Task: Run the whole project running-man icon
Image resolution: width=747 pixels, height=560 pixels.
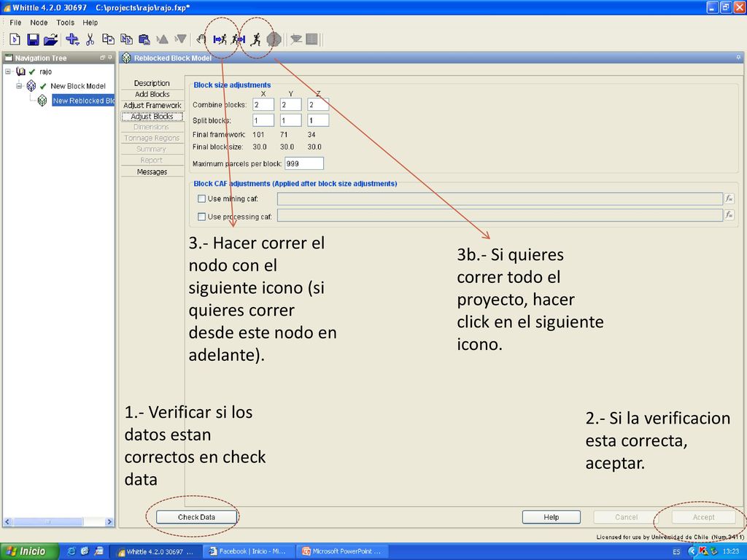Action: tap(256, 39)
